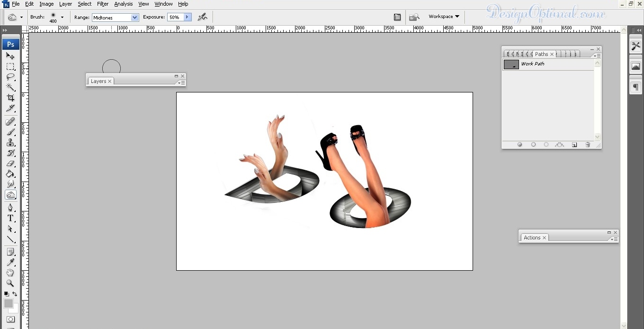The height and width of the screenshot is (329, 644).
Task: Open the Exposure slider arrow
Action: (x=187, y=17)
